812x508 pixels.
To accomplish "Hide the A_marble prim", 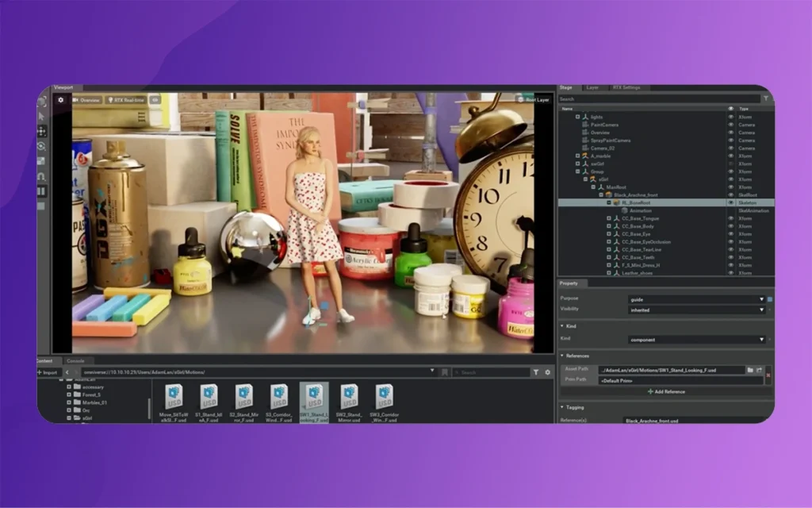I will click(x=730, y=156).
